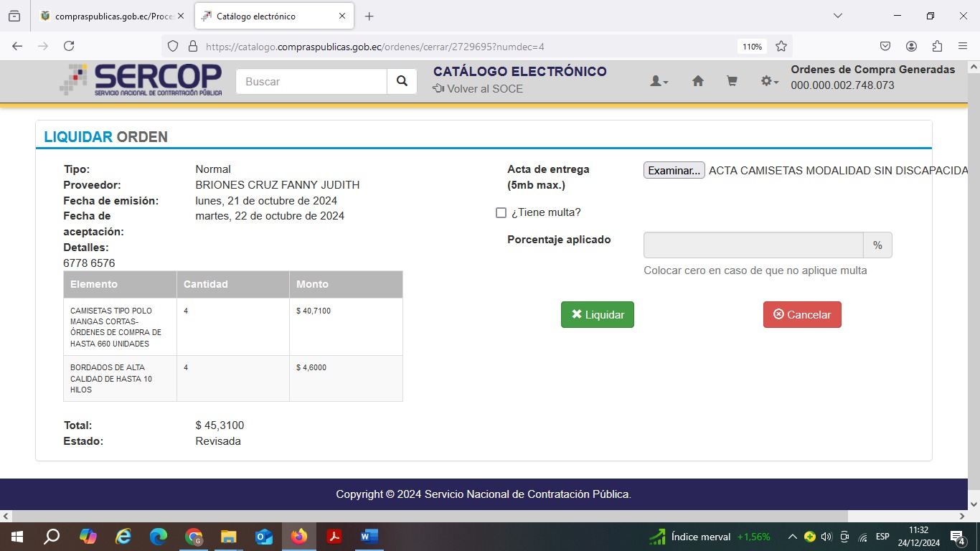Open the list all tabs chevron
980x551 pixels.
pyautogui.click(x=837, y=16)
